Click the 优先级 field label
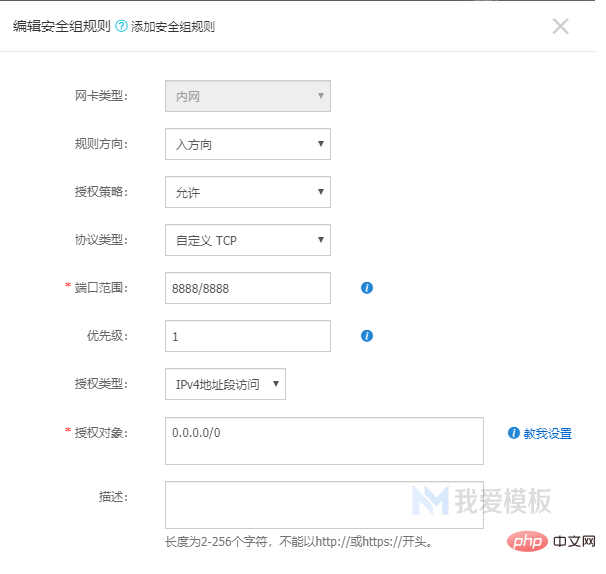The height and width of the screenshot is (574, 606). [107, 336]
